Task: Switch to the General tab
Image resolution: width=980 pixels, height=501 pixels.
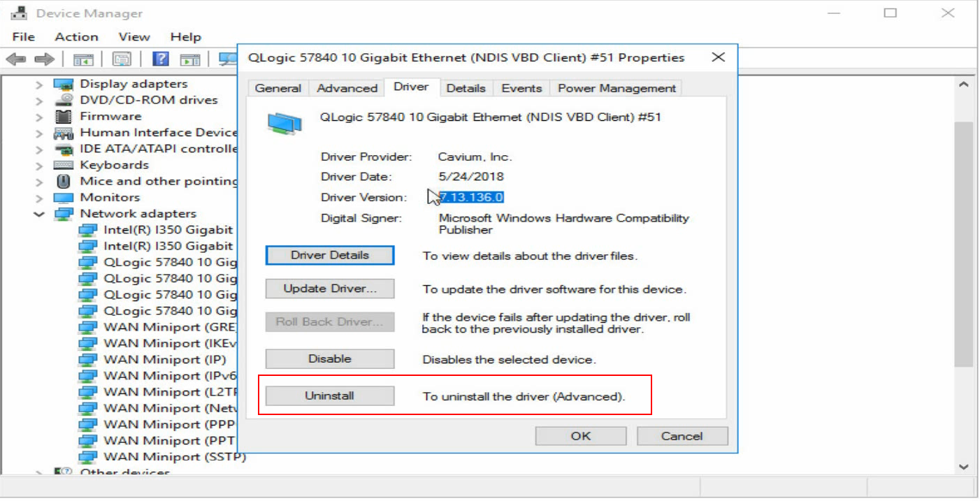Action: [278, 88]
